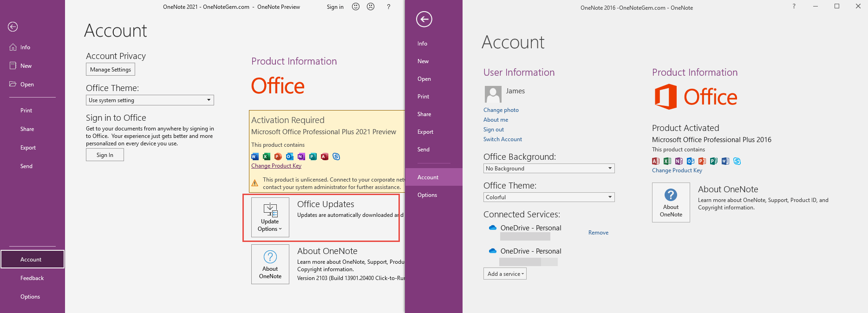Click the frowning face feedback icon
868x313 pixels.
371,7
